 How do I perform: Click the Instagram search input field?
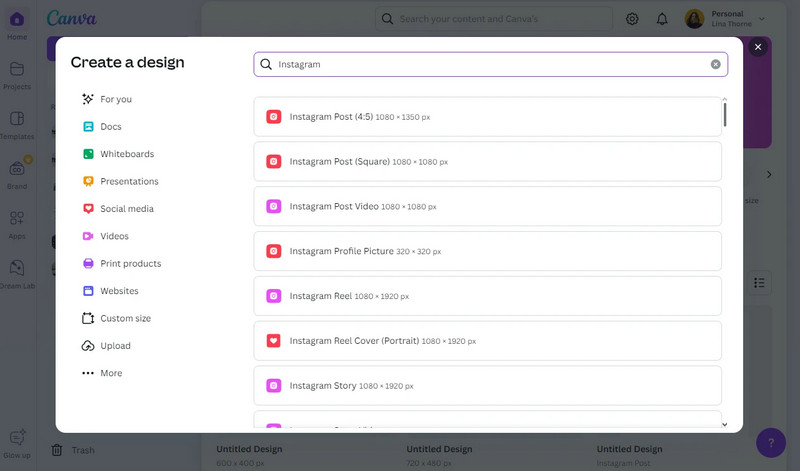pyautogui.click(x=480, y=64)
